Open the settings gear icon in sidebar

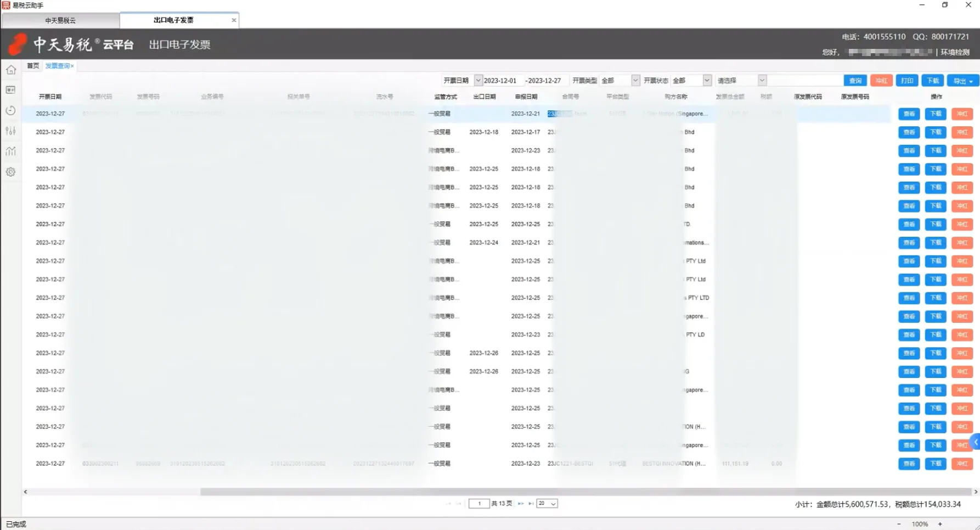coord(11,172)
